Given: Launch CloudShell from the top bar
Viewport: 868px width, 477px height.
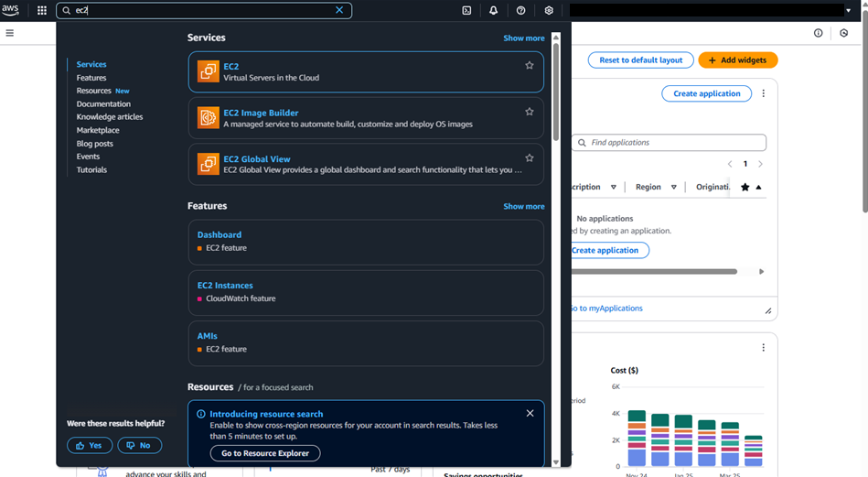Looking at the screenshot, I should pyautogui.click(x=466, y=11).
